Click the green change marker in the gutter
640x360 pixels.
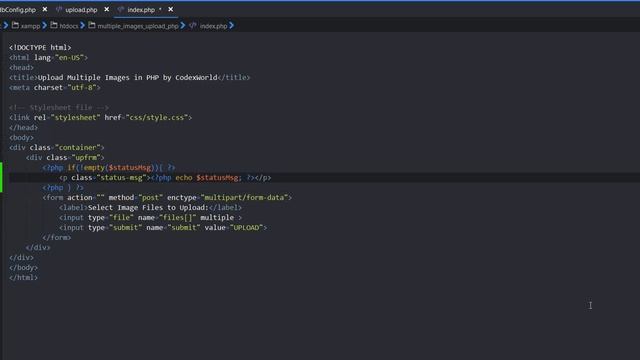click(1, 178)
